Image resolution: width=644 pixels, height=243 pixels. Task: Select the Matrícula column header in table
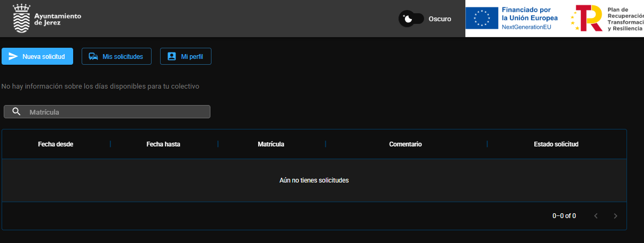coord(271,144)
